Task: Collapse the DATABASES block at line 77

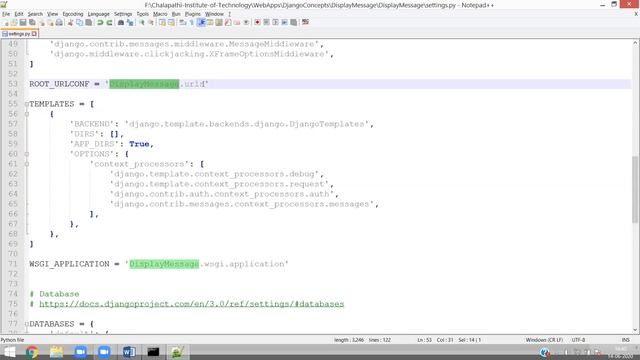Action: click(x=27, y=324)
